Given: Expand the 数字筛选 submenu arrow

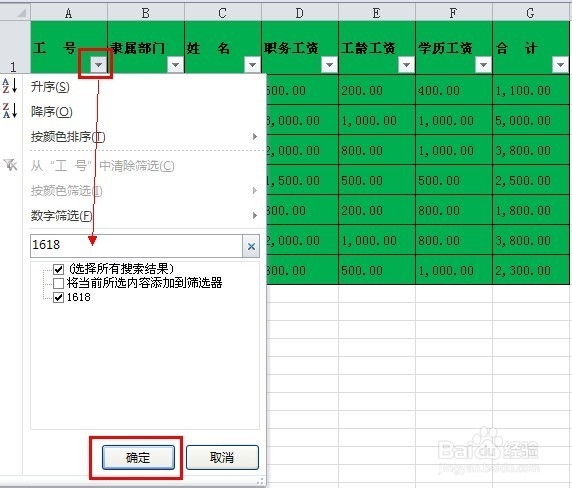Looking at the screenshot, I should click(x=255, y=216).
